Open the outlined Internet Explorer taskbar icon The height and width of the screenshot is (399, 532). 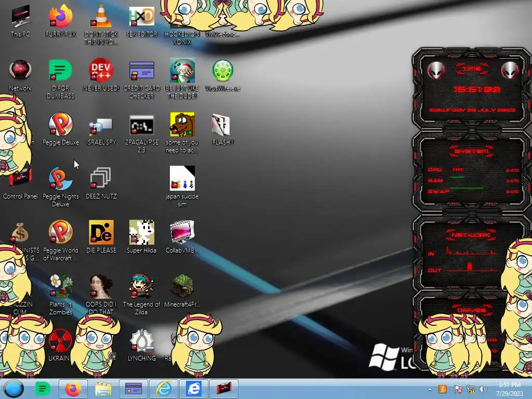[x=164, y=389]
